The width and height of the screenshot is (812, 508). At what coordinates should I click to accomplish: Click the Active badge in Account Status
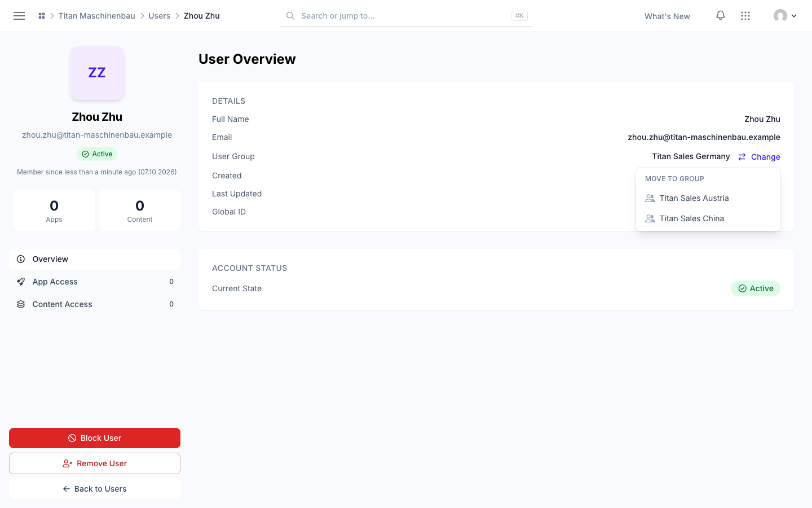756,288
